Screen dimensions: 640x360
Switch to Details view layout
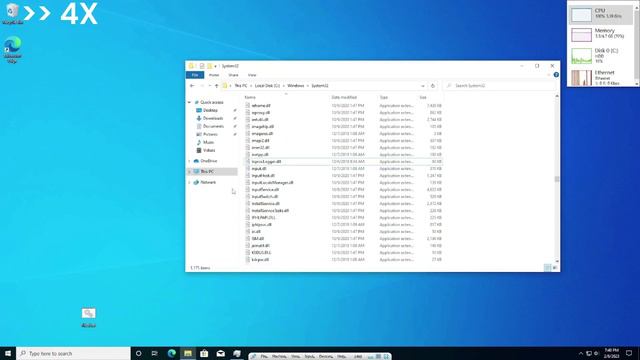click(x=547, y=268)
